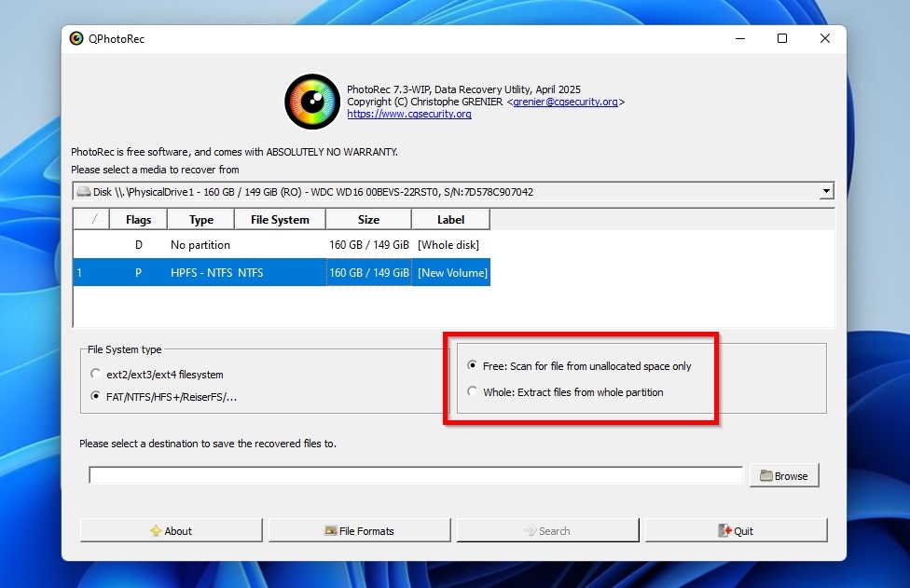Click the PhotoRec rainbow logo icon
The image size is (910, 588).
point(311,102)
